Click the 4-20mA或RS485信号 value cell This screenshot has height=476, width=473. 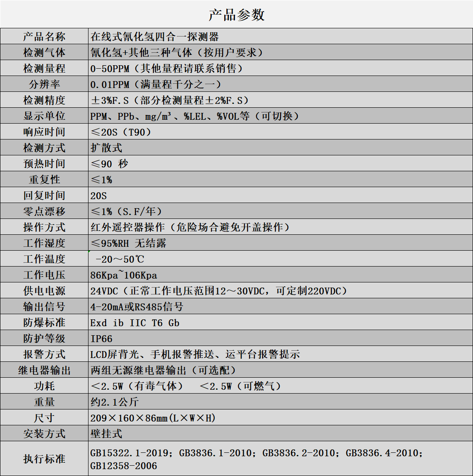click(x=281, y=306)
